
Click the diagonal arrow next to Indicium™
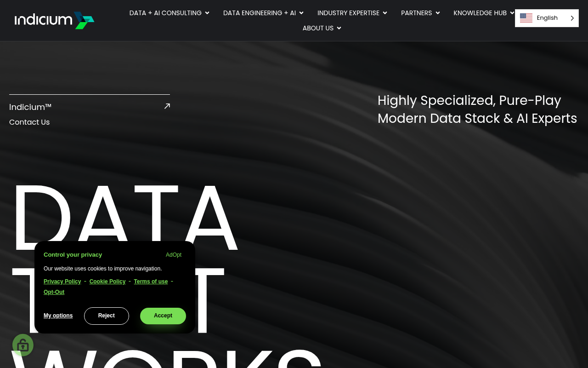(x=166, y=106)
